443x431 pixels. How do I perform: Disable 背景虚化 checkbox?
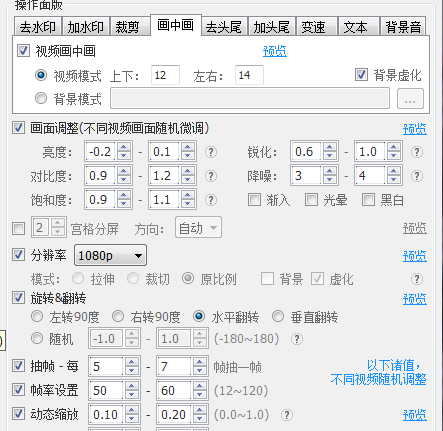pos(361,75)
